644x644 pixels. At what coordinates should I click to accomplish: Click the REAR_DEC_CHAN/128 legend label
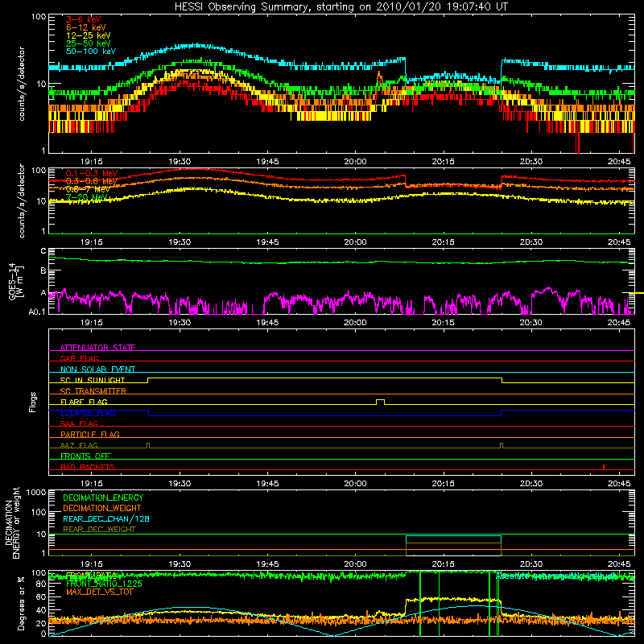pos(106,518)
